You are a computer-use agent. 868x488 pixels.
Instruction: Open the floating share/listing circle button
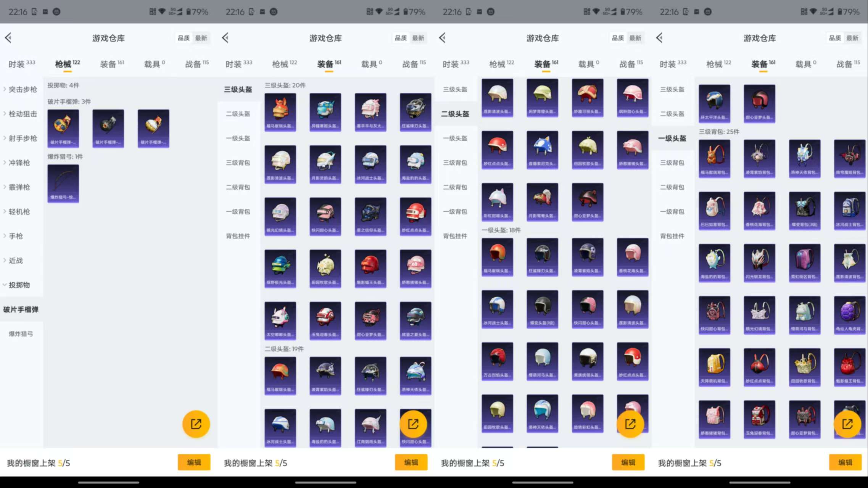tap(196, 424)
